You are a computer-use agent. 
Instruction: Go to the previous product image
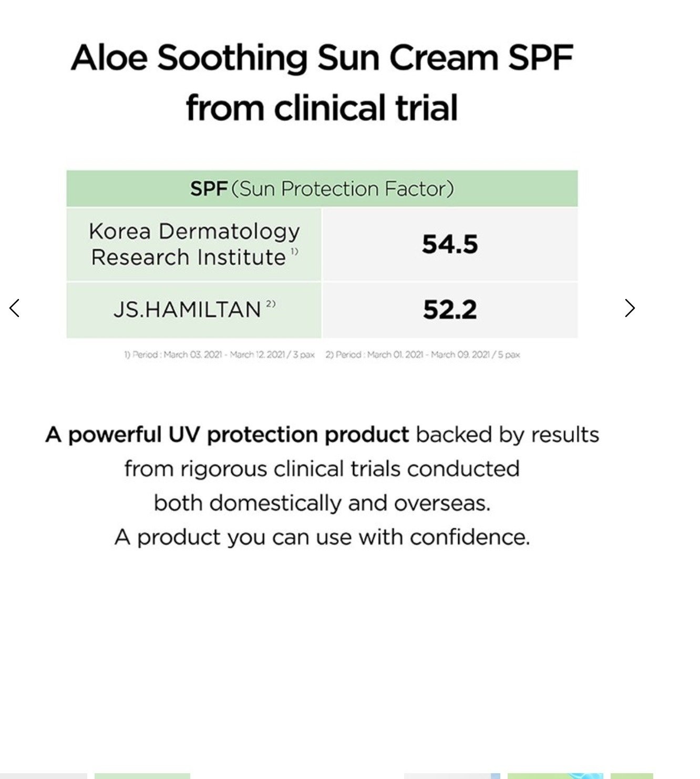coord(15,308)
